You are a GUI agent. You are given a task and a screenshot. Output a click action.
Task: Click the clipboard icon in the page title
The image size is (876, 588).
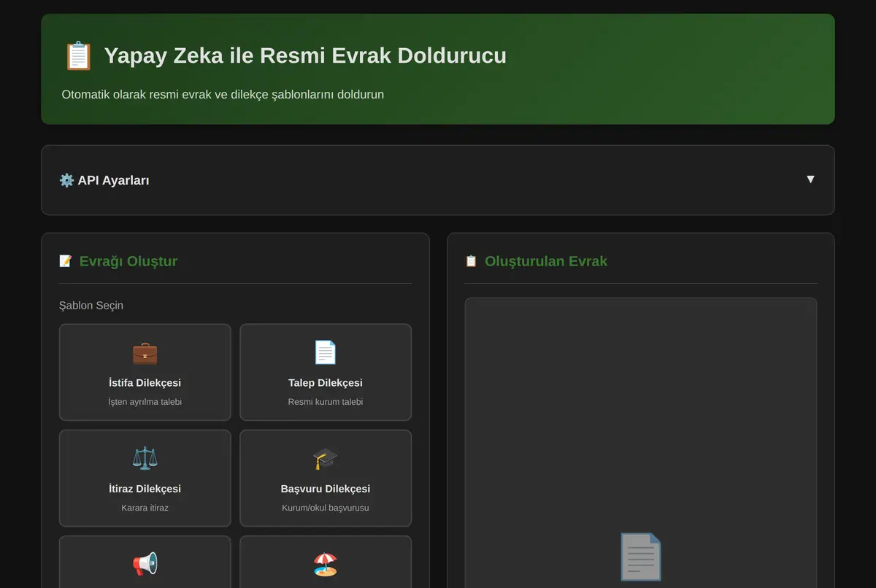[x=78, y=56]
